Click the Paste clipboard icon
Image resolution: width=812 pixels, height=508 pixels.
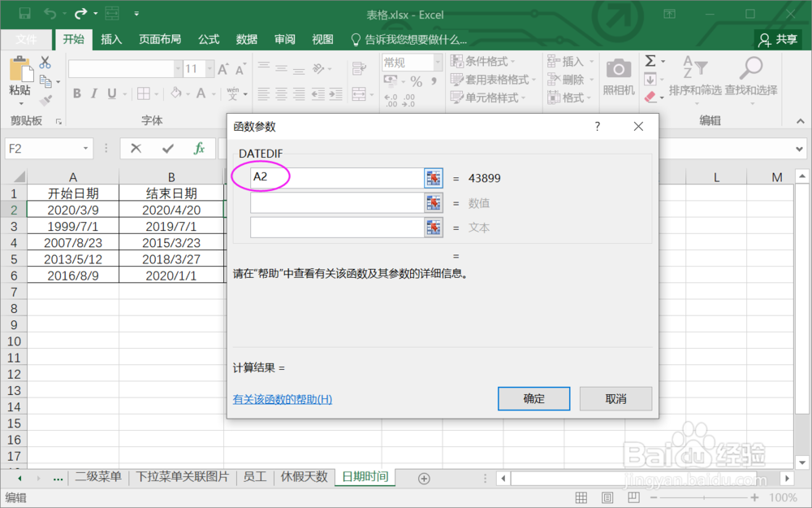[x=20, y=69]
